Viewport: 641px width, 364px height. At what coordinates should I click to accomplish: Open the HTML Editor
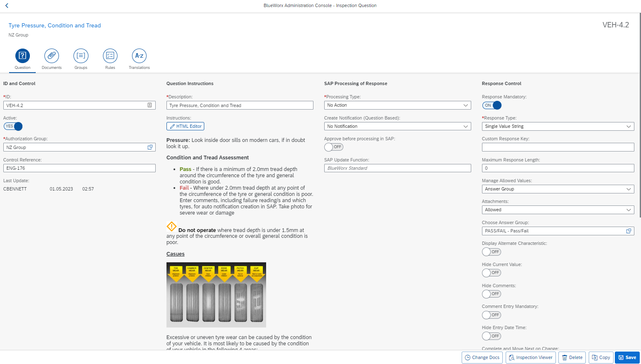click(x=185, y=126)
